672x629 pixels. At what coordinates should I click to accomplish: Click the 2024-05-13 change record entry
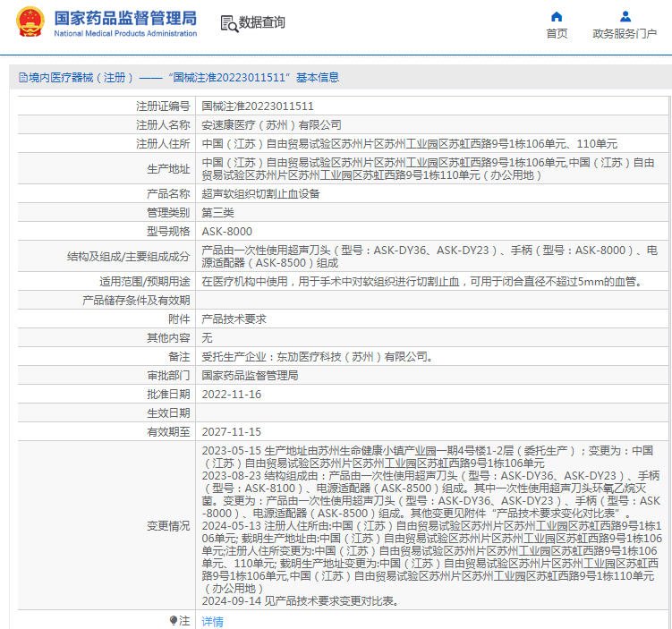(x=432, y=557)
